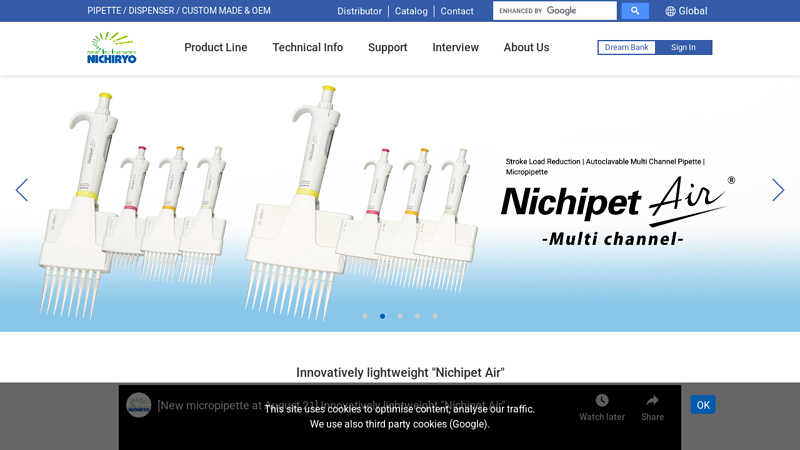Screen dimensions: 800x450
Task: Click heading Innovatively lightweight "Nichipet Air"
Action: point(401,372)
